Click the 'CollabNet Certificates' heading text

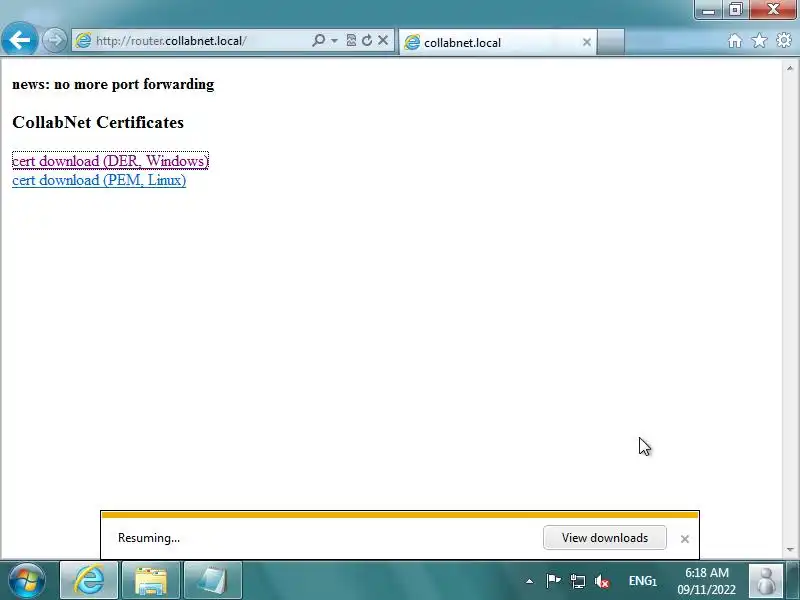click(98, 122)
